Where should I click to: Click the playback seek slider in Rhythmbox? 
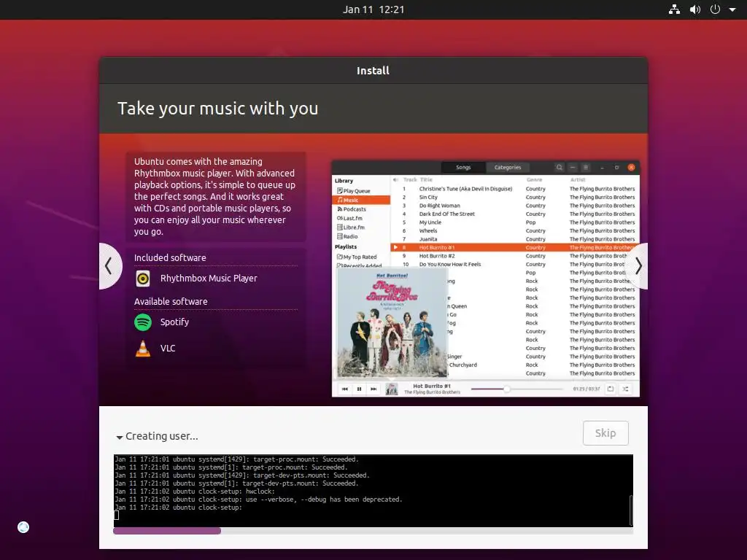[x=517, y=389]
